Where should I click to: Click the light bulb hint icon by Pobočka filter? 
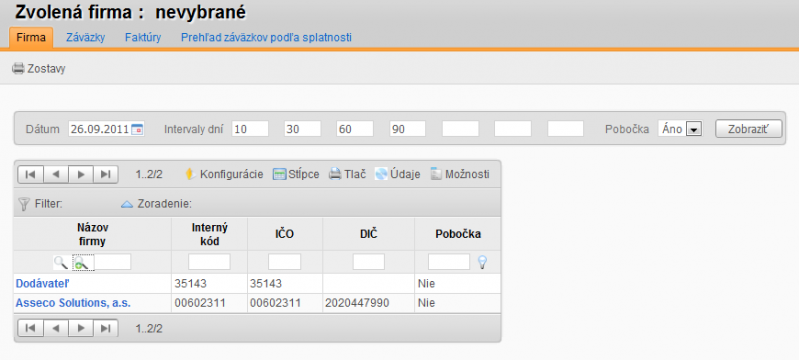click(482, 263)
